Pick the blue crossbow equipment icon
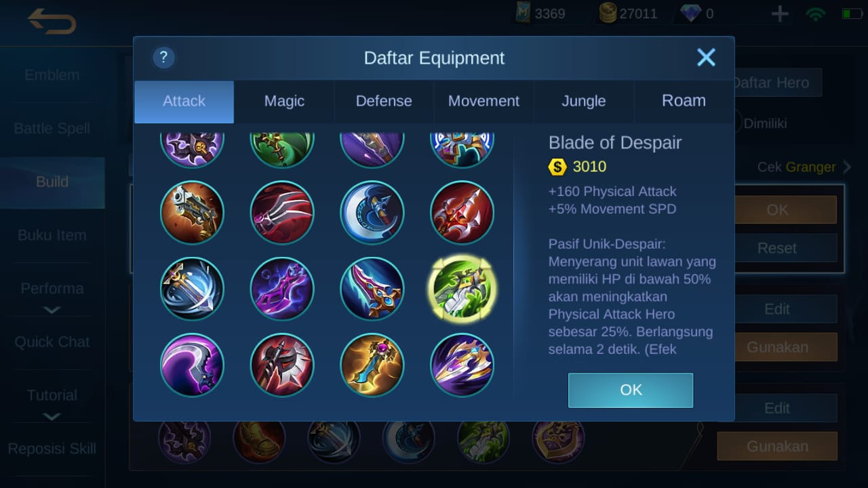 coord(193,289)
